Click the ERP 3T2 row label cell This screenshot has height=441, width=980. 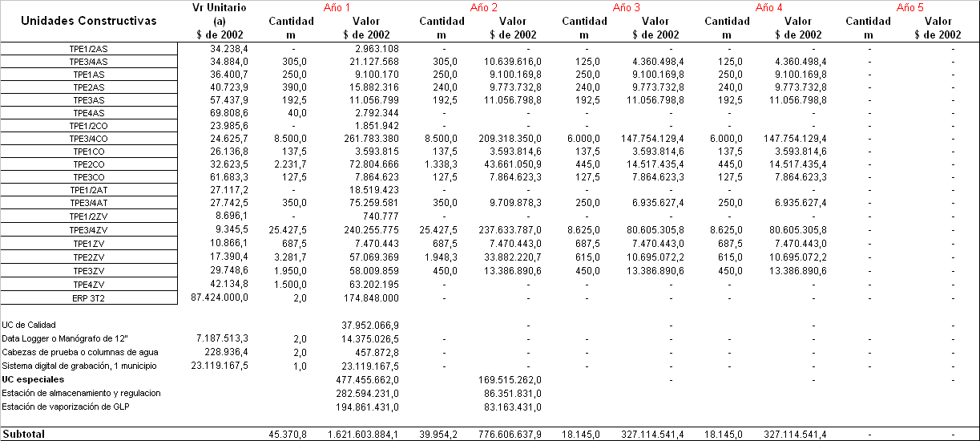(89, 298)
